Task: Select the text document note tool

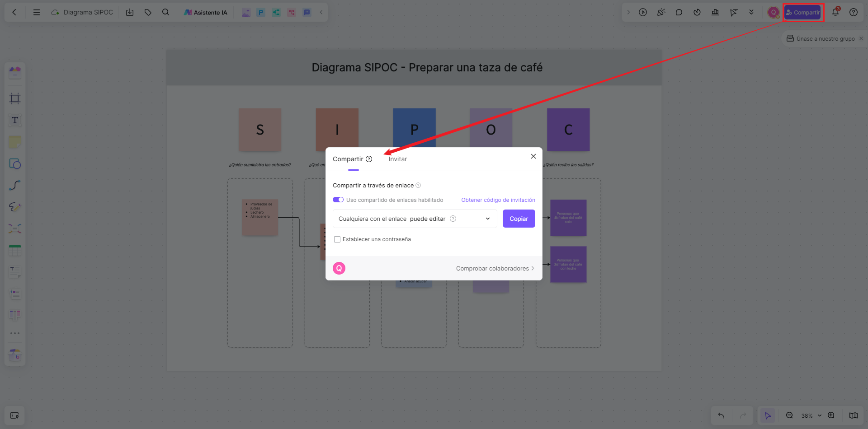Action: point(15,272)
